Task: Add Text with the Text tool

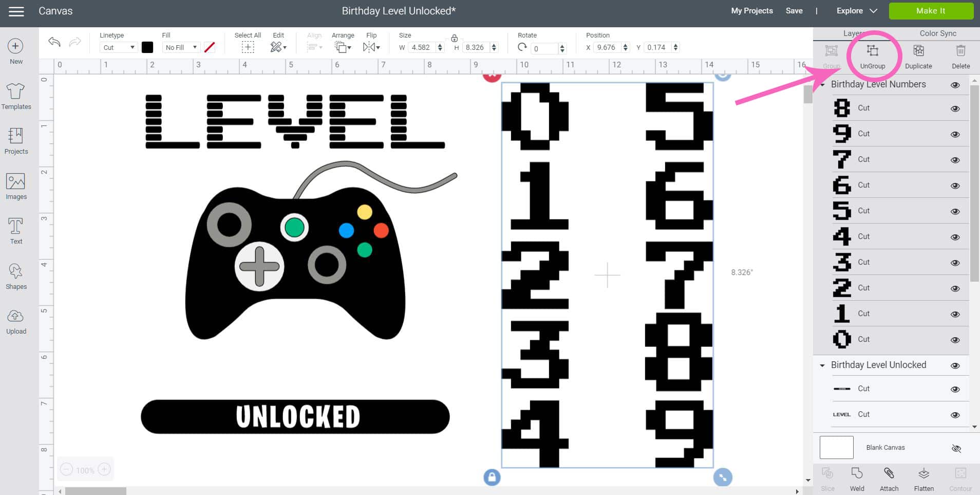Action: [x=16, y=231]
